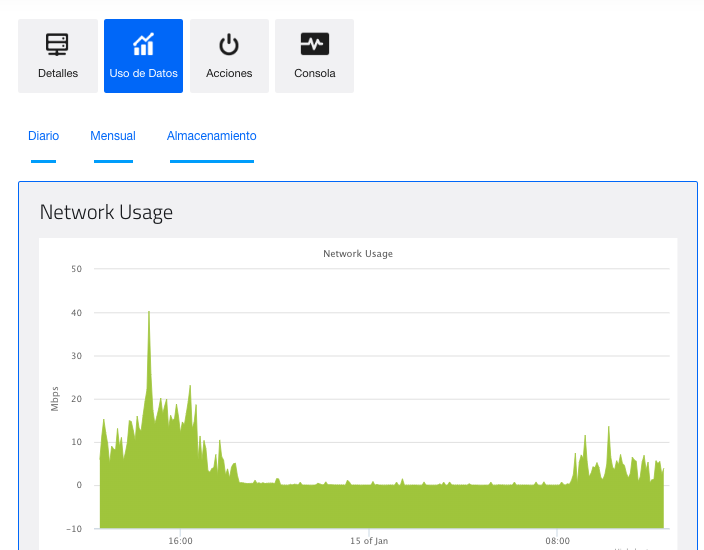Click the bar chart icon for Uso de Datos
Image resolution: width=704 pixels, height=550 pixels.
point(143,45)
